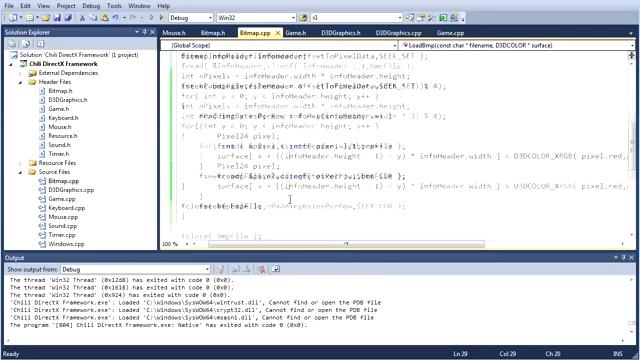Open the Help menu

tap(164, 6)
